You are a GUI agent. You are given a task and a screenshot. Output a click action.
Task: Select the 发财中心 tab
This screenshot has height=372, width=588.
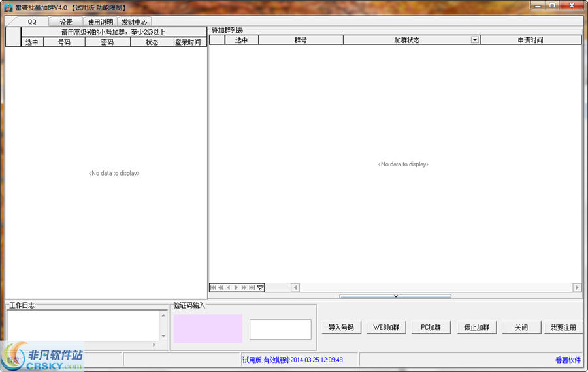tap(135, 22)
